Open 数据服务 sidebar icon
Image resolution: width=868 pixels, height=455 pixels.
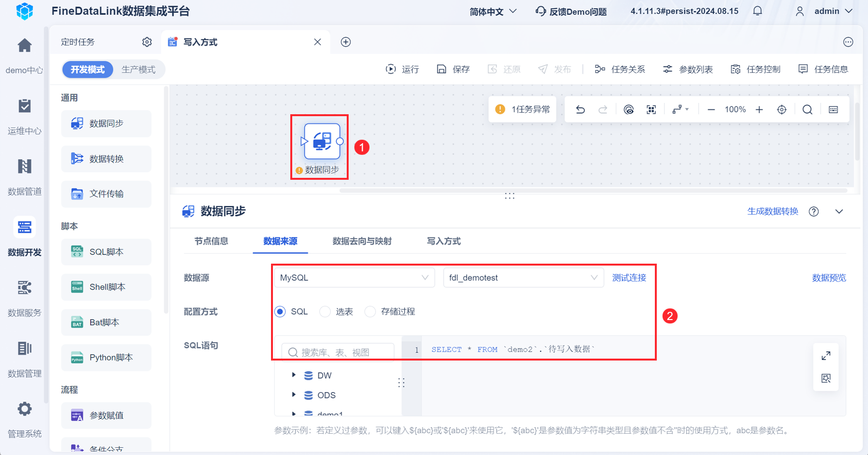[25, 288]
